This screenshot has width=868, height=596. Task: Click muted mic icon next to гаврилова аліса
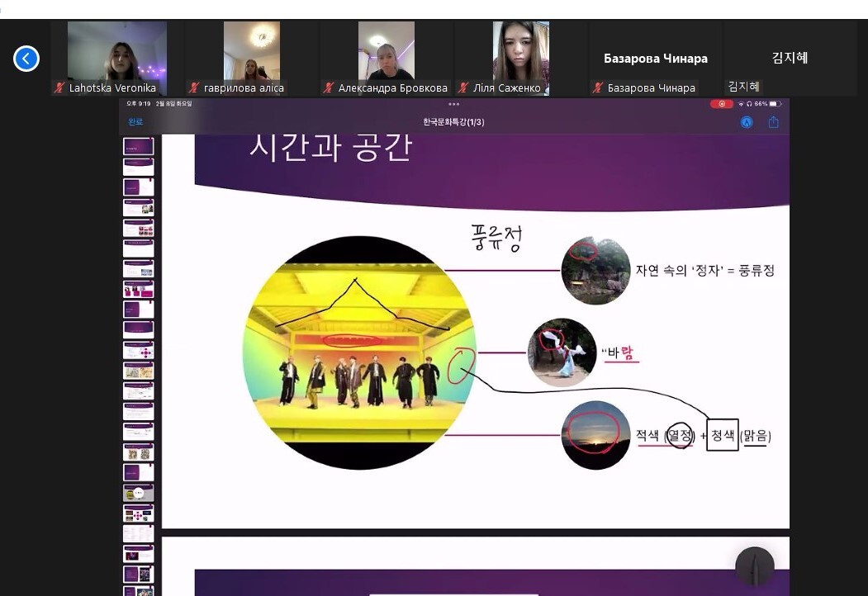point(194,88)
